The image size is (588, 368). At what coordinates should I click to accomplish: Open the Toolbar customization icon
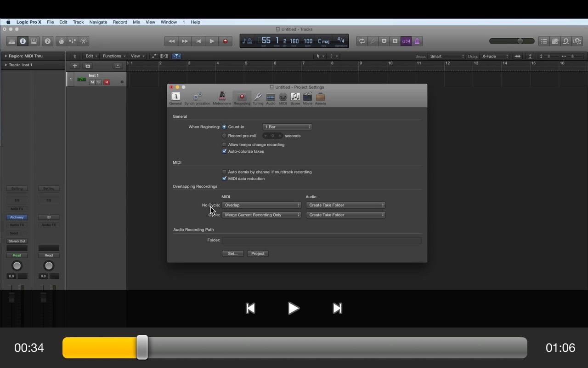pos(34,41)
